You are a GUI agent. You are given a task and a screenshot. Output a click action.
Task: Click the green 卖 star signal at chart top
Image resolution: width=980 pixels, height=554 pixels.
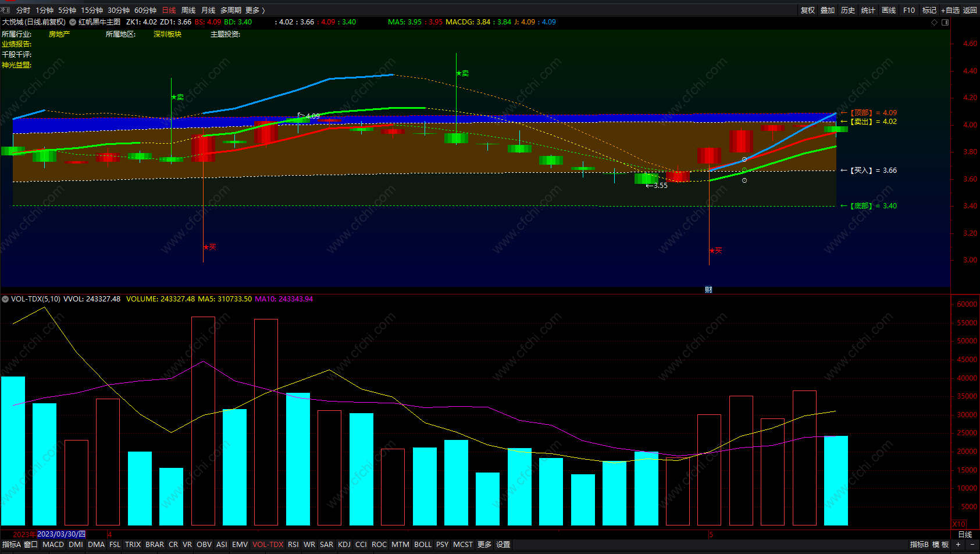[462, 73]
